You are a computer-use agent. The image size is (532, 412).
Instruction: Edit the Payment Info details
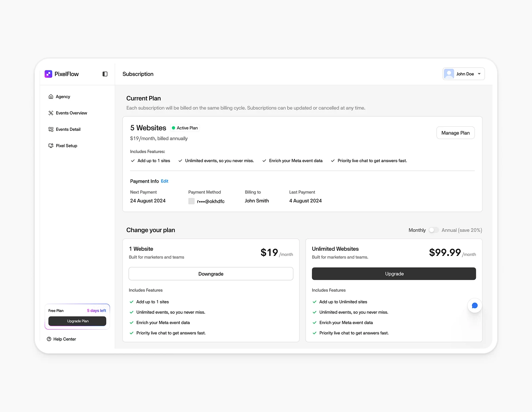coord(165,181)
